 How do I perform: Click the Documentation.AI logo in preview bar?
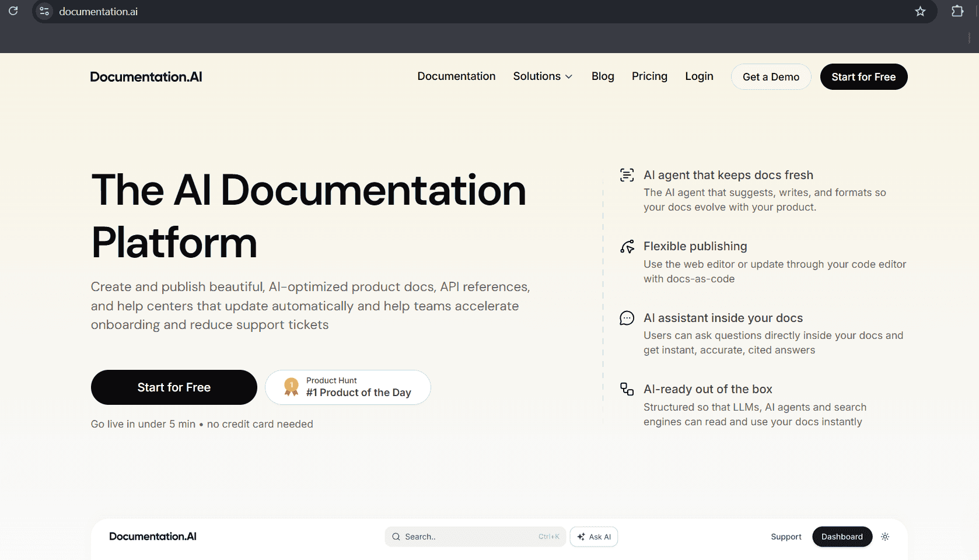(153, 537)
